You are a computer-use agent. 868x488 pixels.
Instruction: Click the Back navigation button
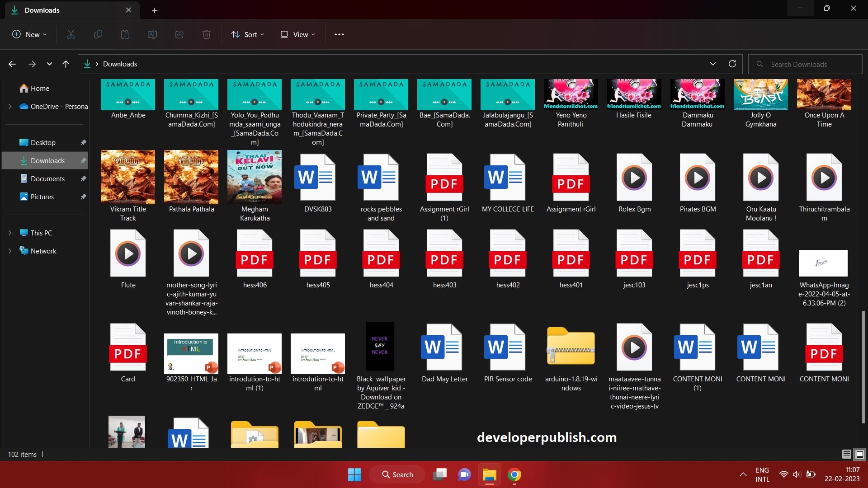(12, 64)
